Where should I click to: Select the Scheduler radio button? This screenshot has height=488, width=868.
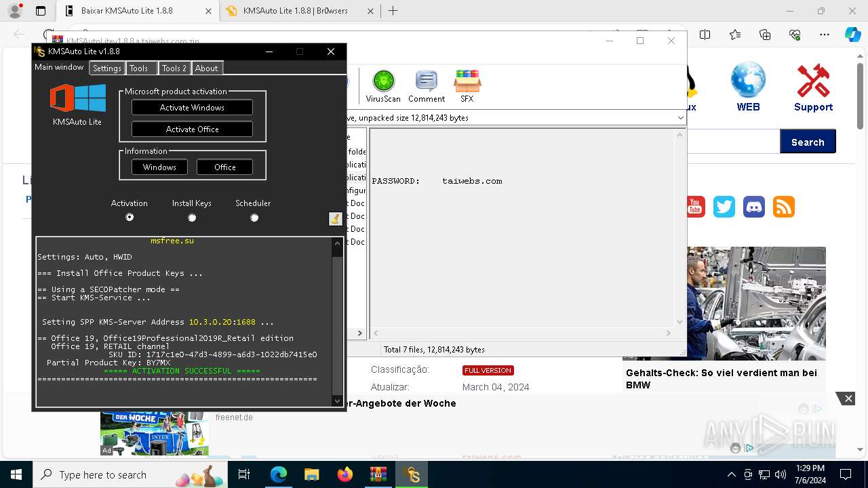click(254, 218)
